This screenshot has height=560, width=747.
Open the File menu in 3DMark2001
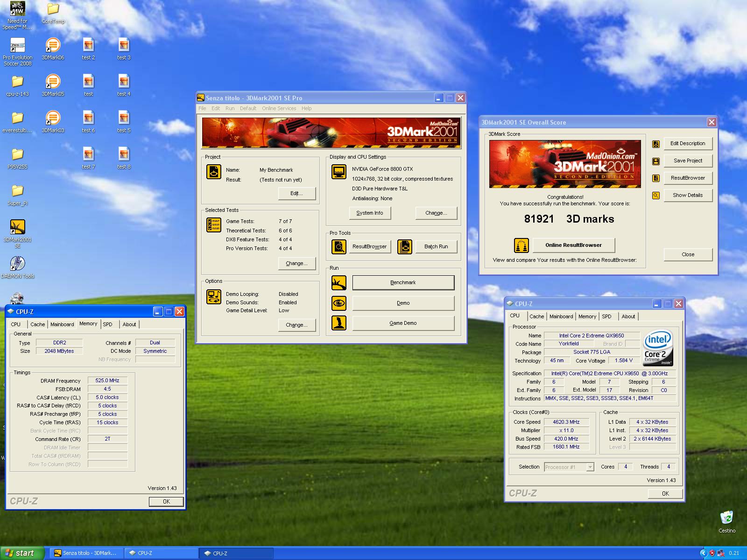pos(202,108)
